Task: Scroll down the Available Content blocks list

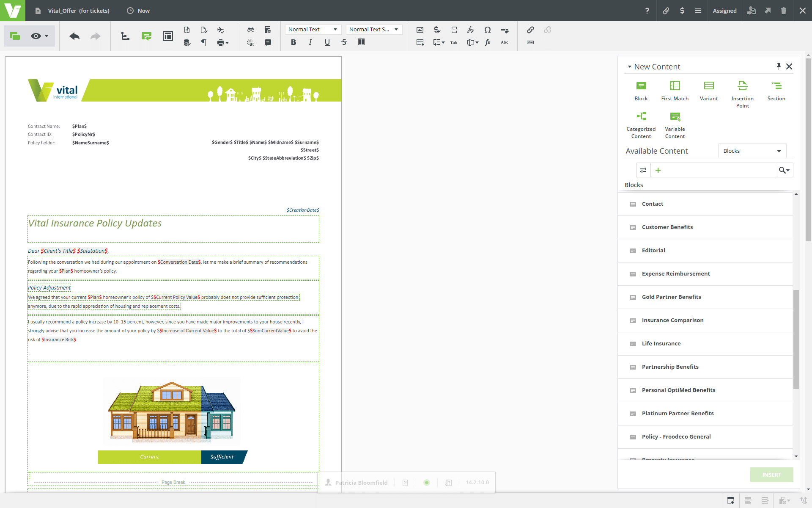Action: pyautogui.click(x=796, y=458)
